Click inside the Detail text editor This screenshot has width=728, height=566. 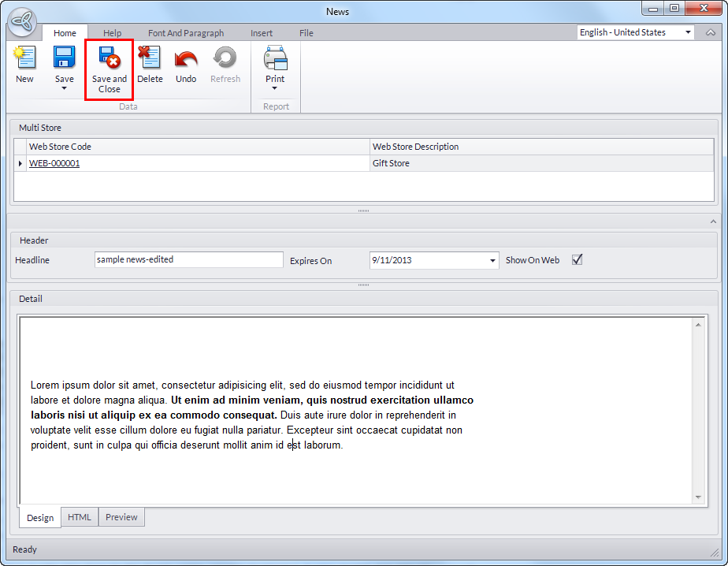[x=355, y=411]
